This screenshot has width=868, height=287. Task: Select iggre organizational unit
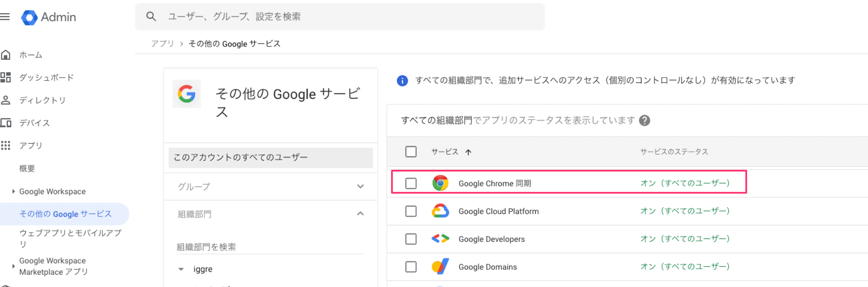click(203, 269)
